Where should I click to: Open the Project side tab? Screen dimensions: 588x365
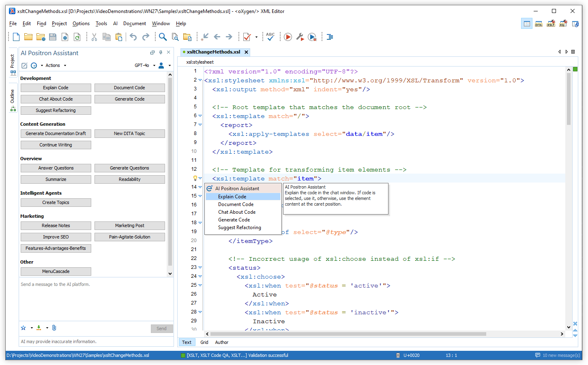[x=13, y=64]
